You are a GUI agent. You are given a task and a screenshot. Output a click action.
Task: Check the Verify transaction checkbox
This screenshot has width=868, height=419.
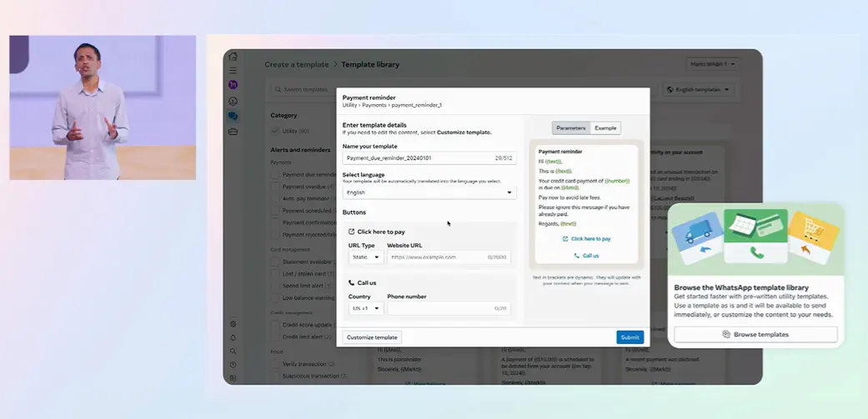[275, 364]
